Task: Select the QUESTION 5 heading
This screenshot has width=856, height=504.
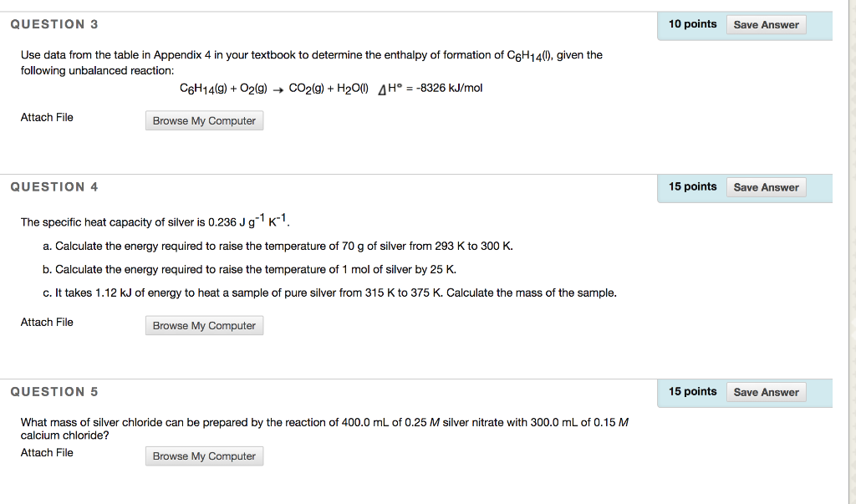Action: (x=53, y=391)
